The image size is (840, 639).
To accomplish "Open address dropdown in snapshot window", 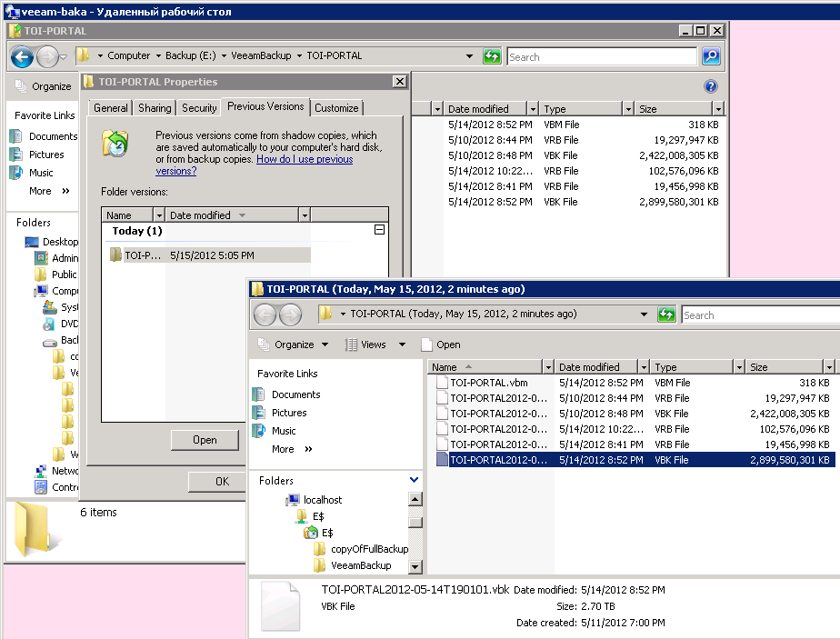I will [x=644, y=315].
